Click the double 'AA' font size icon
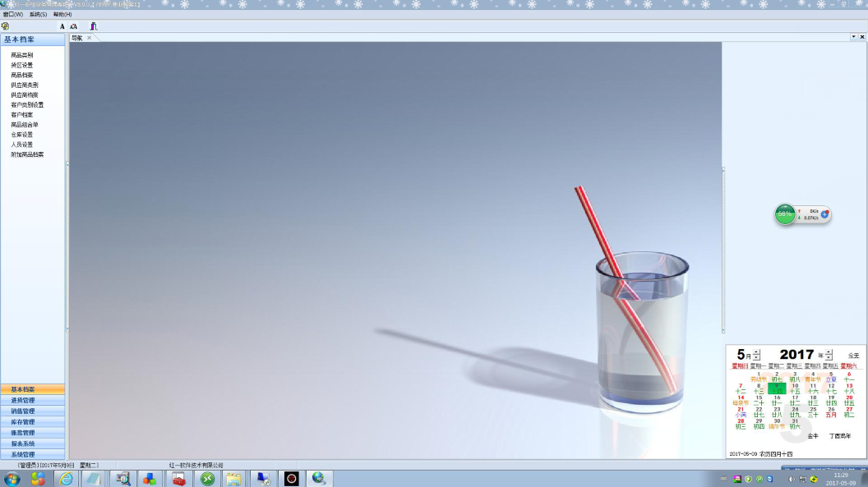This screenshot has height=487, width=868. 73,26
